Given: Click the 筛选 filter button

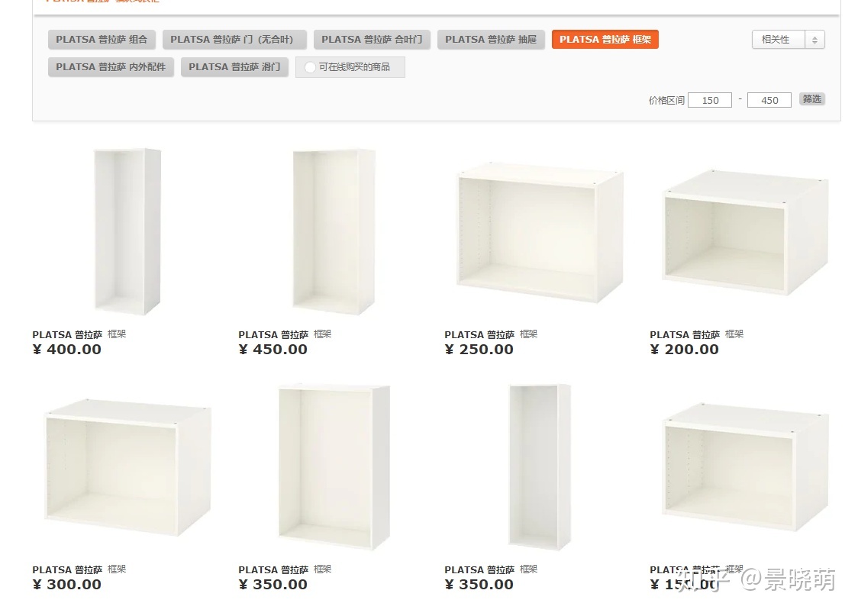Looking at the screenshot, I should 812,99.
